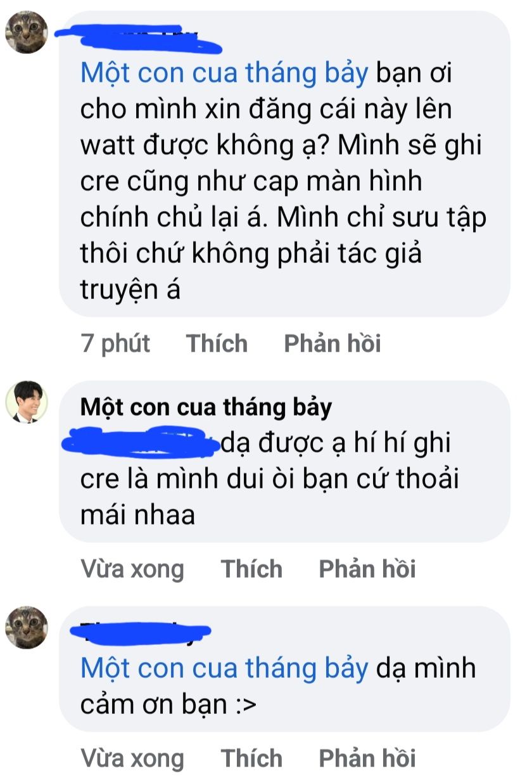The width and height of the screenshot is (532, 776).
Task: Open the cat avatar on the top comment
Action: click(27, 32)
